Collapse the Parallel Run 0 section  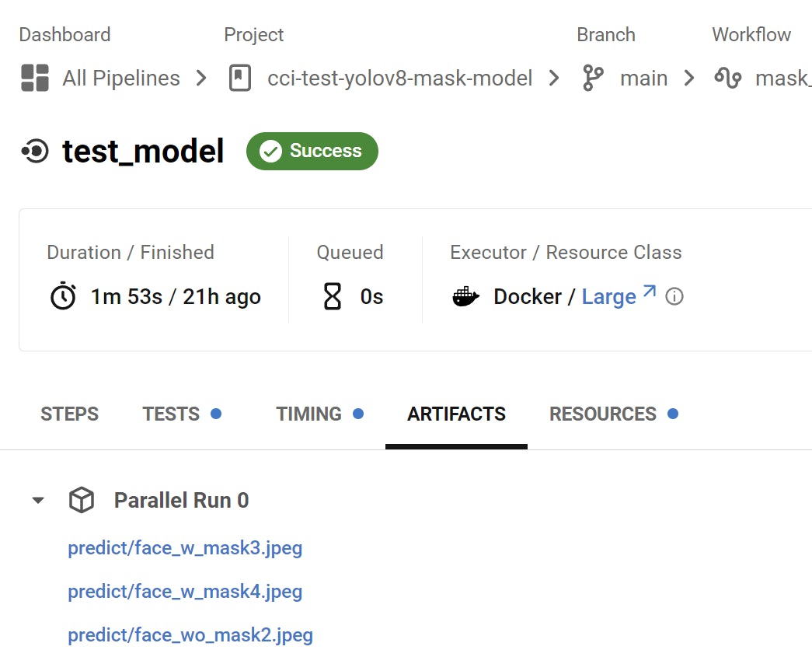37,500
